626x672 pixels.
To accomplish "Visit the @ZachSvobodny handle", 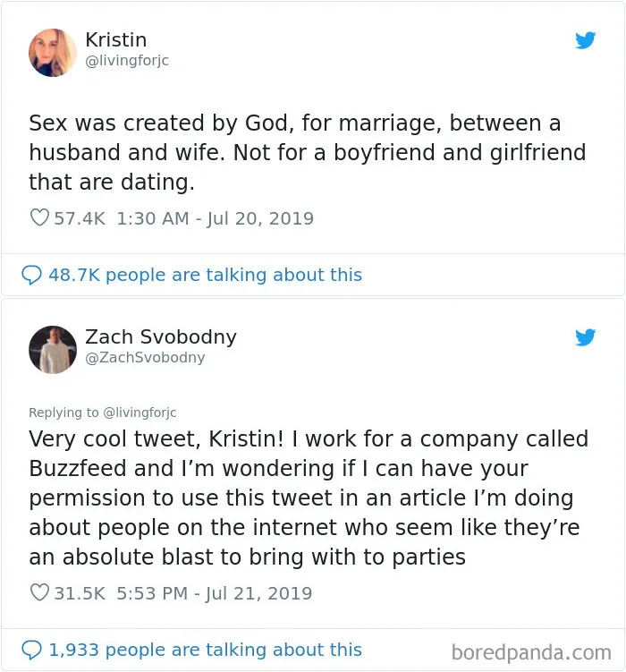I will pos(145,357).
